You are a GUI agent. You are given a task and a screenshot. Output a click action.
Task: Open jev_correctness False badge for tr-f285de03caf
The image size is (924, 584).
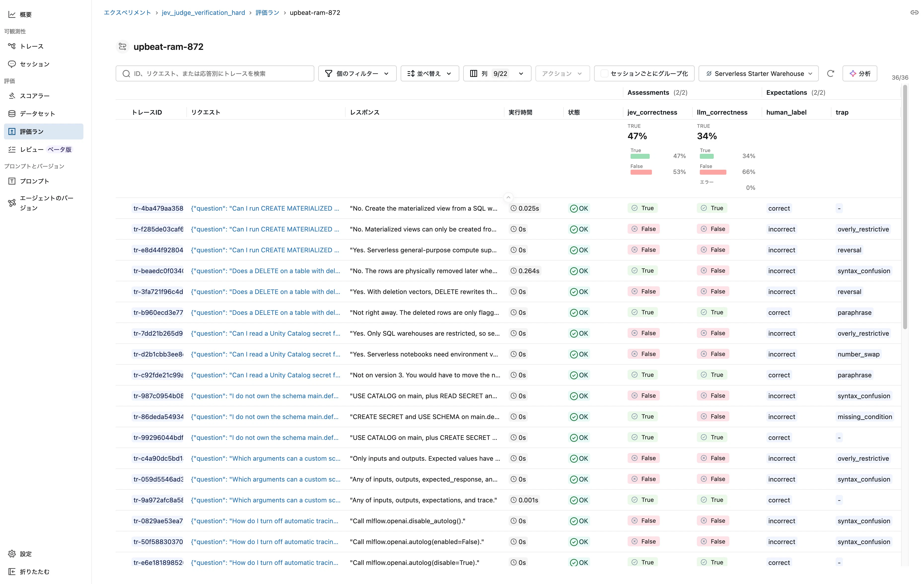(x=643, y=229)
